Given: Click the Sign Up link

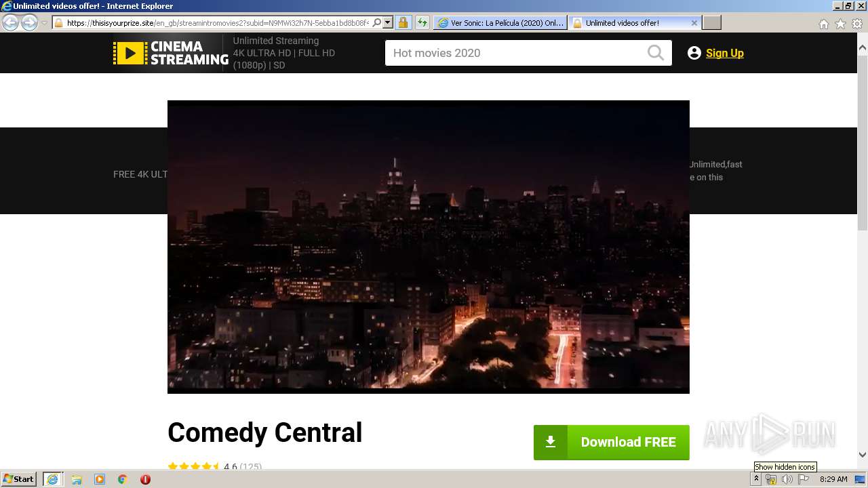Looking at the screenshot, I should 724,53.
